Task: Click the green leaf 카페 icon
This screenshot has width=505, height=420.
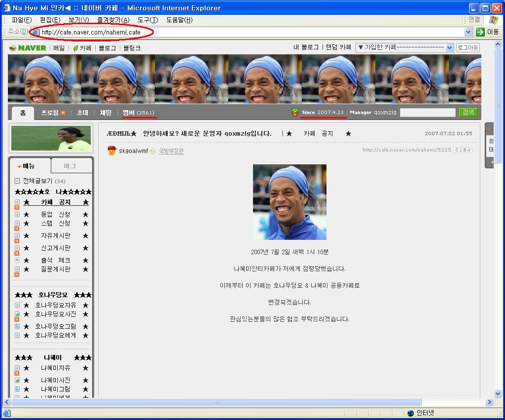Action: point(75,48)
